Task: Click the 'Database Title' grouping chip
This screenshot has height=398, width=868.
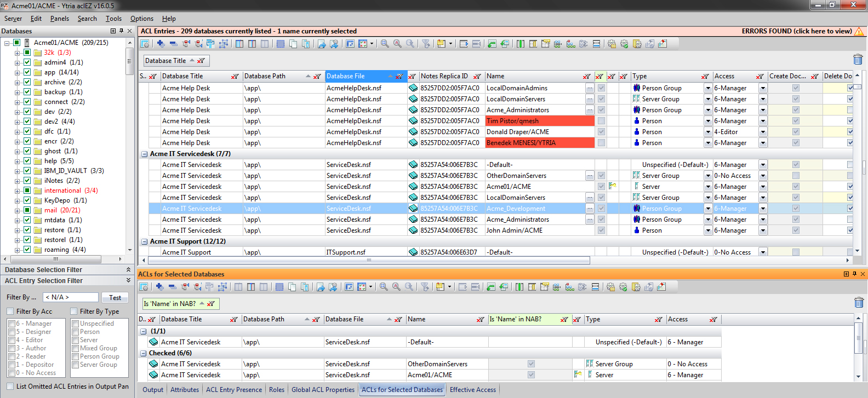Action: (x=175, y=61)
